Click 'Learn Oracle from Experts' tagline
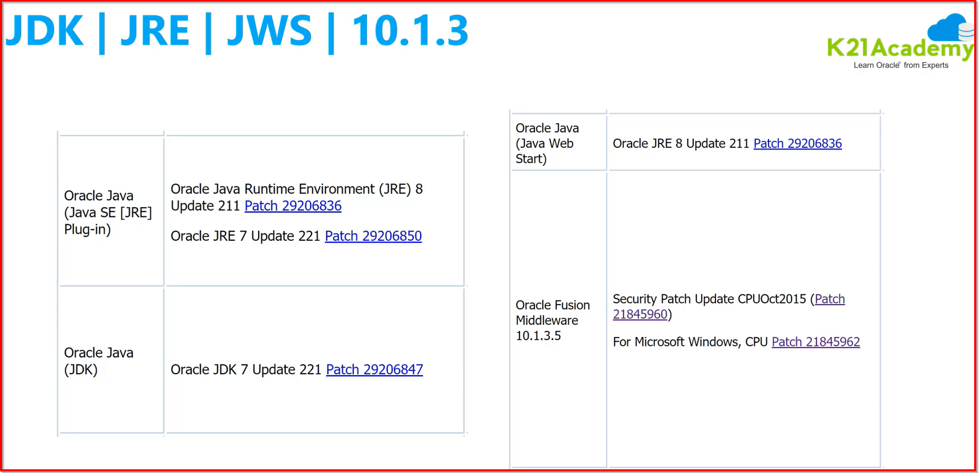980x473 pixels. tap(901, 65)
